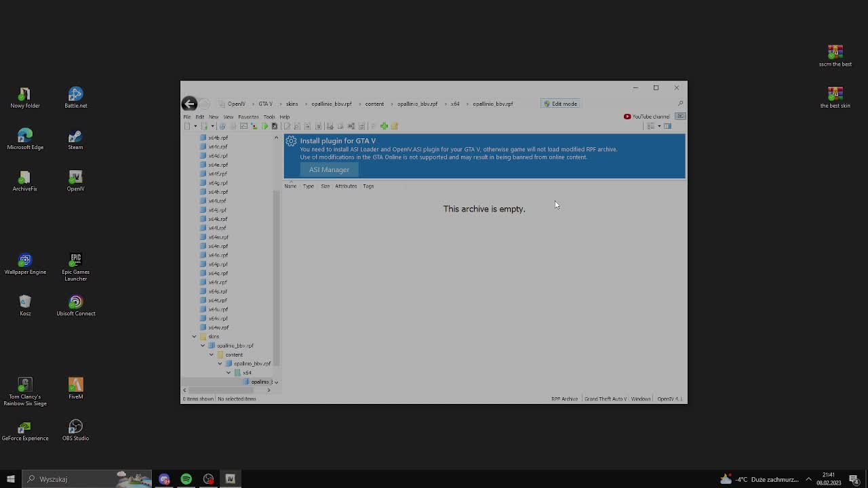Click the ASI Manager button
Viewport: 868px width, 488px height.
point(329,169)
